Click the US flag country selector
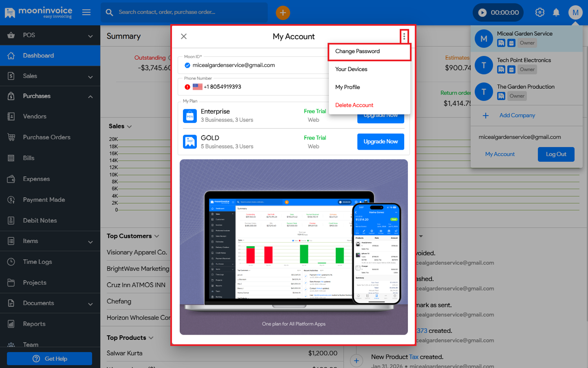The image size is (588, 368). [x=198, y=87]
